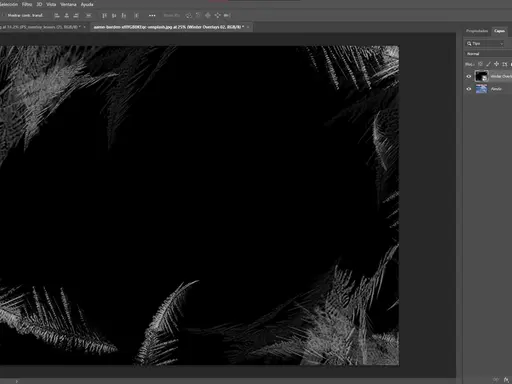Click the artboard nesting lock icon

[x=504, y=64]
